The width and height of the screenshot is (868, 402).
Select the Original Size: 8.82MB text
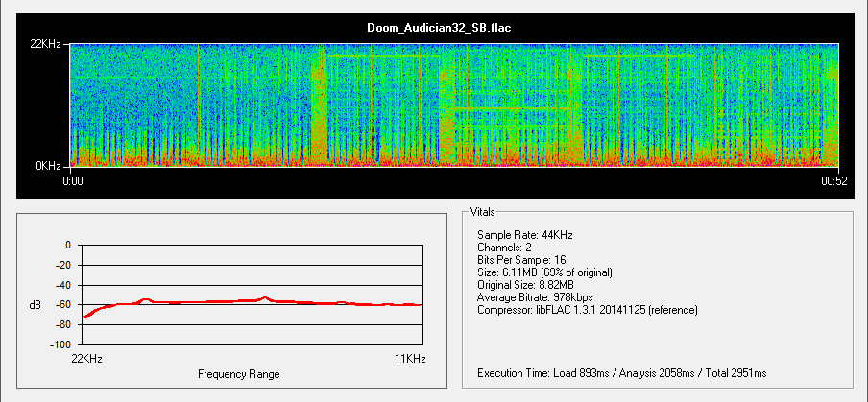click(x=525, y=285)
